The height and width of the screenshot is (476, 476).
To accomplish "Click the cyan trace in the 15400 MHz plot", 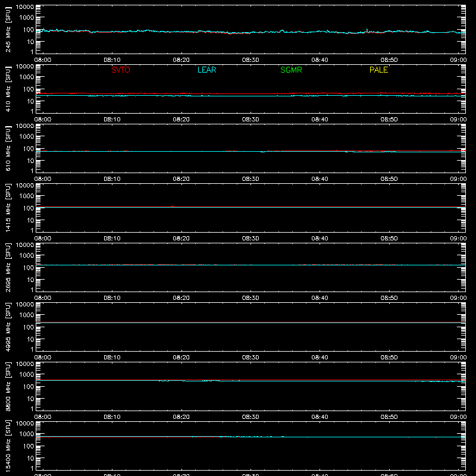I will pyautogui.click(x=250, y=437).
